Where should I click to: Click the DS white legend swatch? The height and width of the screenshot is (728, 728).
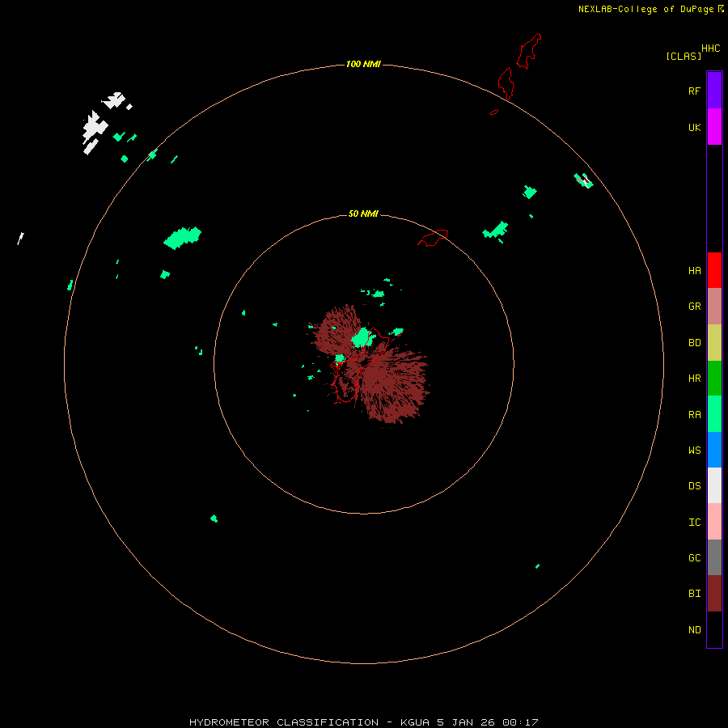714,485
